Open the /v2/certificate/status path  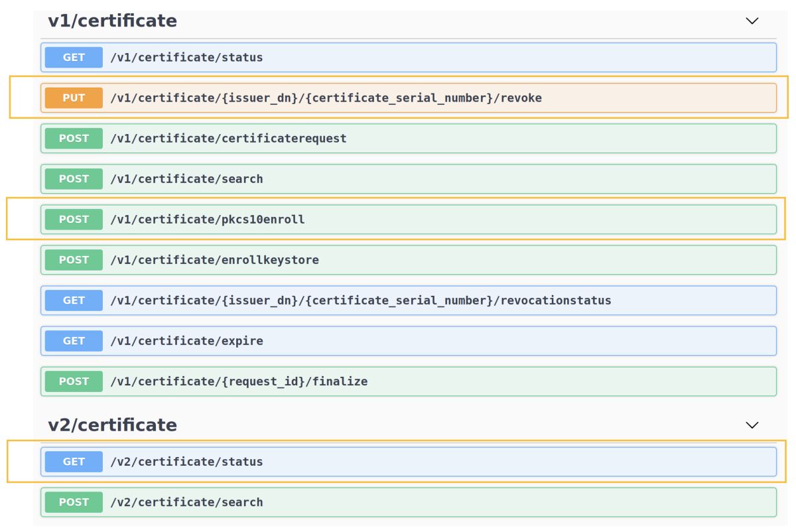[186, 462]
